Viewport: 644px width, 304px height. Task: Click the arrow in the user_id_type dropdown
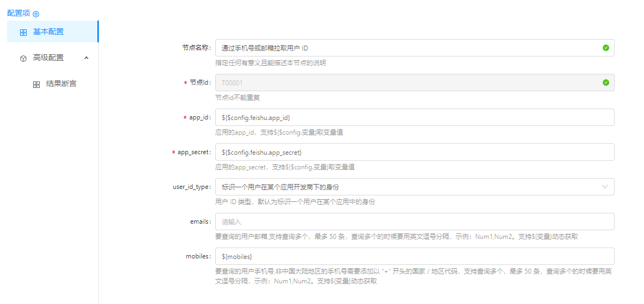[605, 187]
